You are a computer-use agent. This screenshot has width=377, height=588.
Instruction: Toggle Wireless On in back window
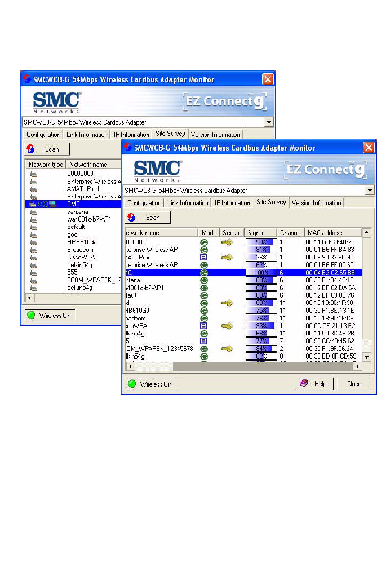point(50,315)
